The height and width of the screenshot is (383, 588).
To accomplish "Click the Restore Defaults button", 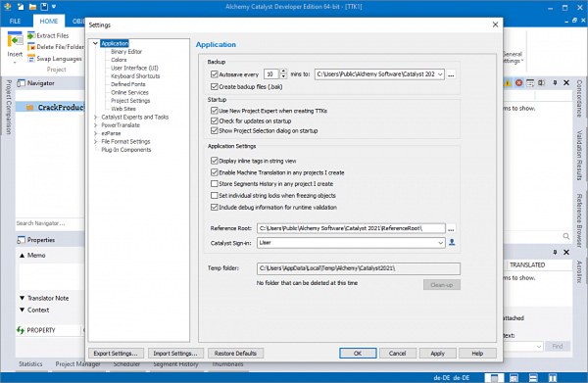I will [235, 353].
